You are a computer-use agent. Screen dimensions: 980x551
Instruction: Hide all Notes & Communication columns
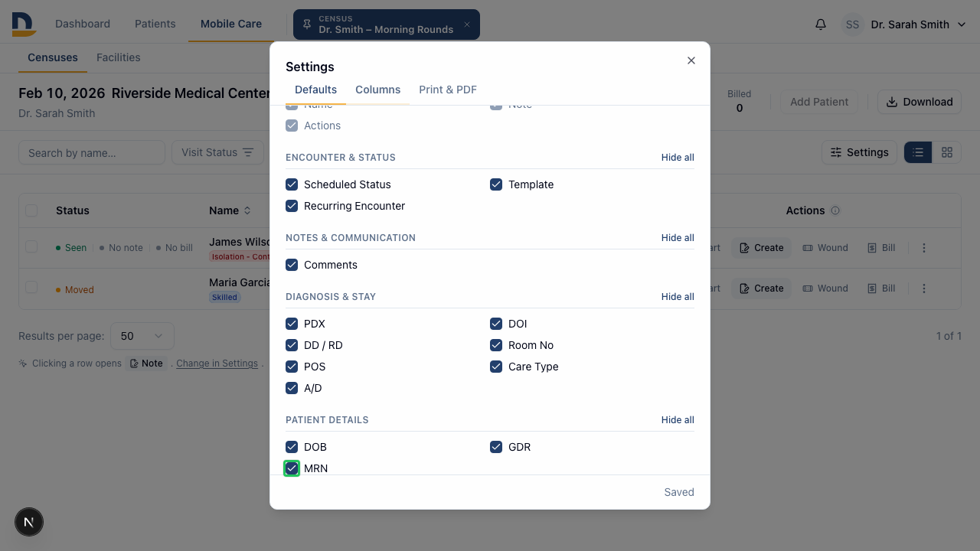coord(678,238)
